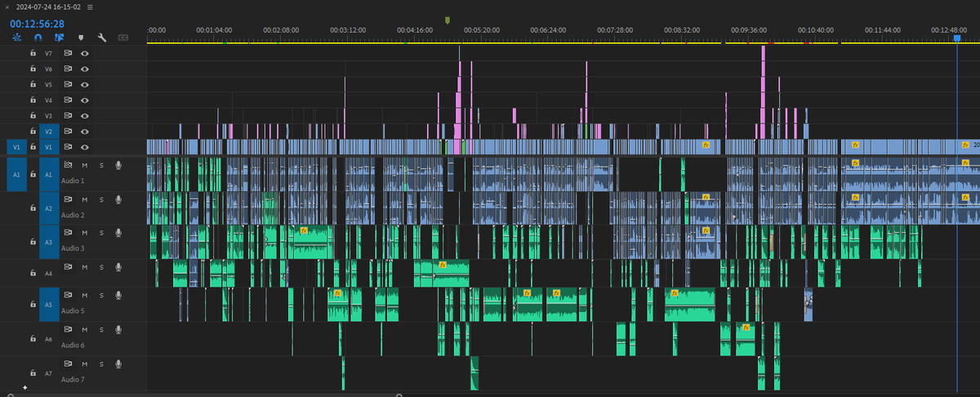Screen dimensions: 980x397
Task: Toggle sync lock for track V5
Action: (x=69, y=84)
